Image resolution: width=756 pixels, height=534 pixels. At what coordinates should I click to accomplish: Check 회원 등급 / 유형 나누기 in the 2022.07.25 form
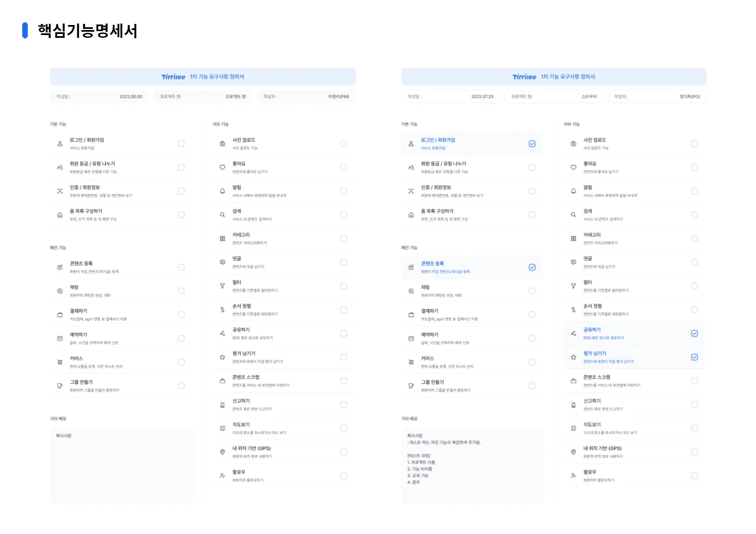(x=532, y=167)
